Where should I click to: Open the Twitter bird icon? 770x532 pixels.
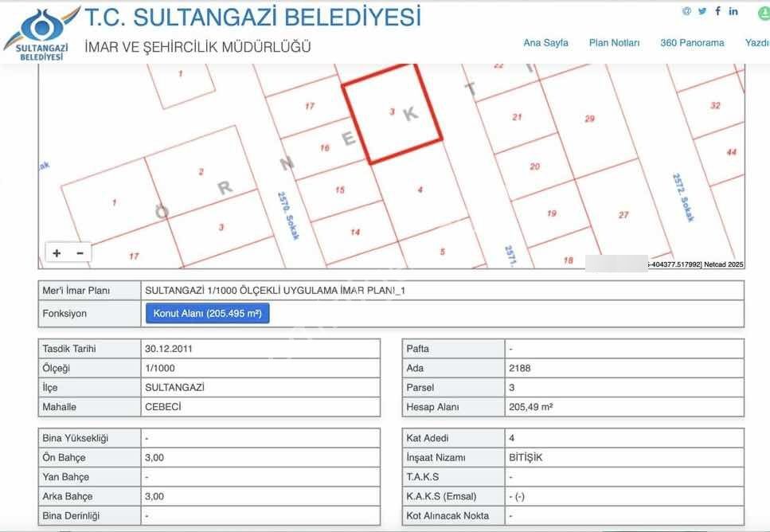point(702,11)
